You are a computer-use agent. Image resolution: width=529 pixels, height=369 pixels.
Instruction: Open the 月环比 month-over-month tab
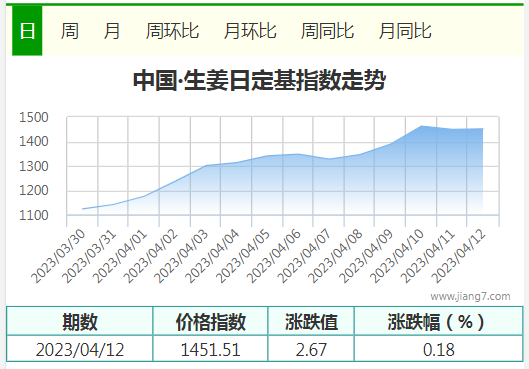pos(250,31)
